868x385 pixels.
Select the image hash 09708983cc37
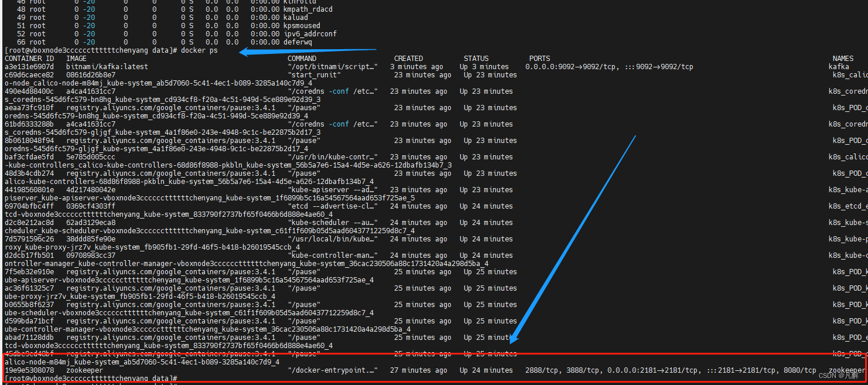click(91, 255)
